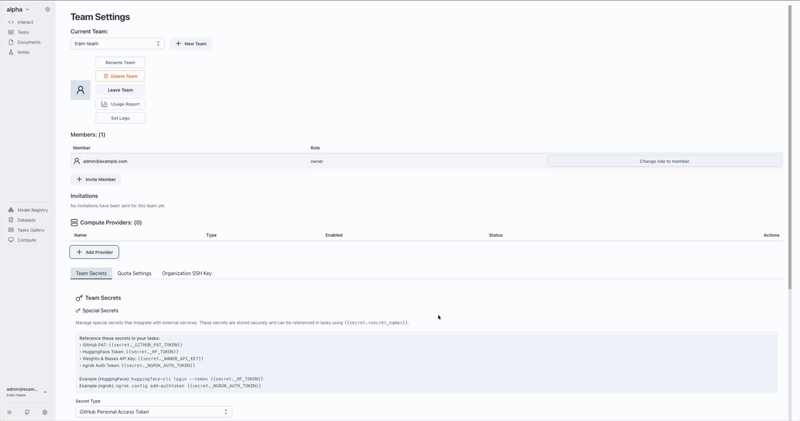Click the ngrok Auth Token reference line

[x=137, y=365]
